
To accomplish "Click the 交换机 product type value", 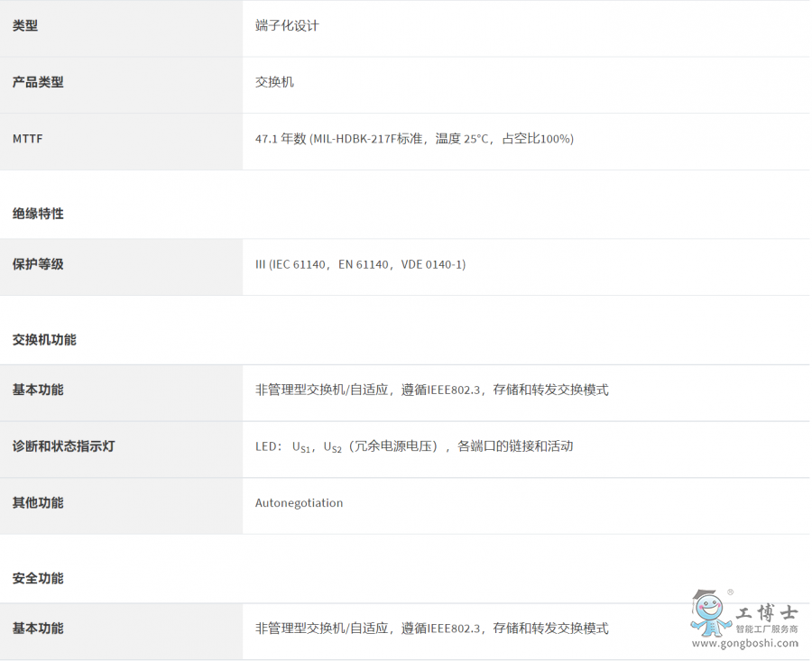I will pyautogui.click(x=274, y=82).
